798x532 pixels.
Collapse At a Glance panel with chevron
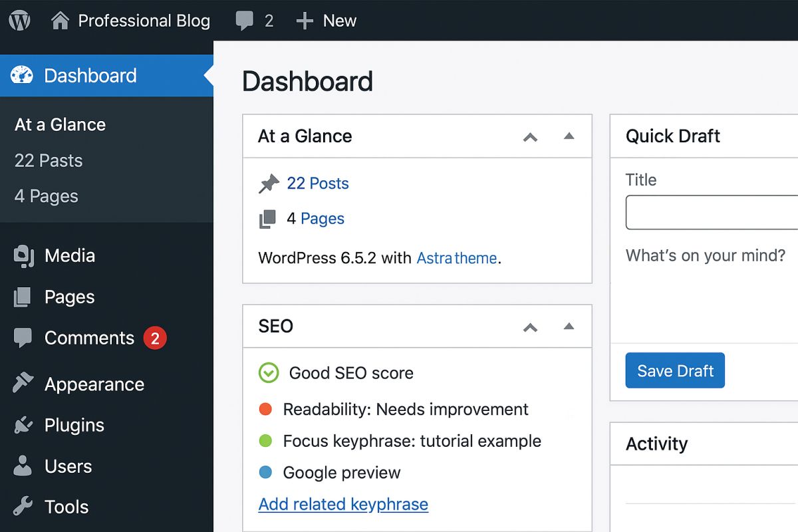click(x=530, y=137)
